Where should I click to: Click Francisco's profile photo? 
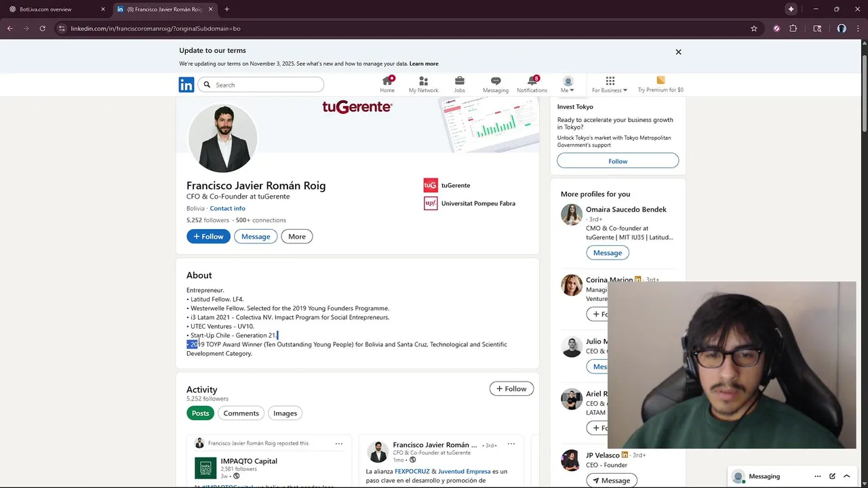click(x=222, y=139)
